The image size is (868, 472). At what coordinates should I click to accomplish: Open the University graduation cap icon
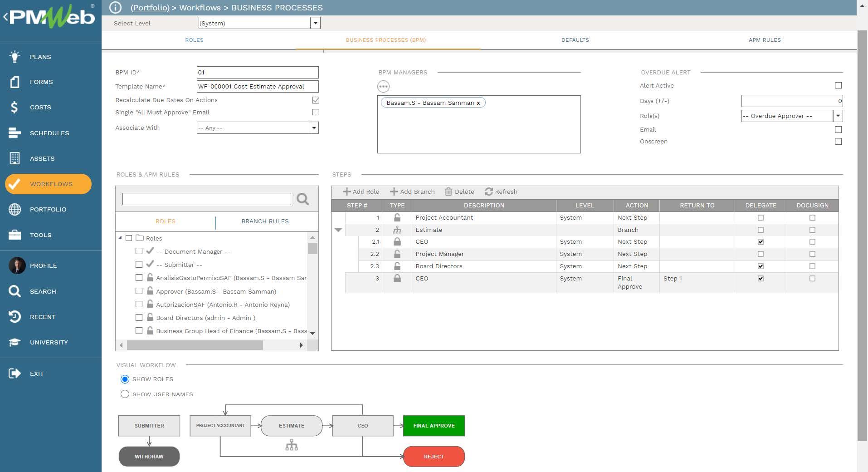[x=15, y=342]
